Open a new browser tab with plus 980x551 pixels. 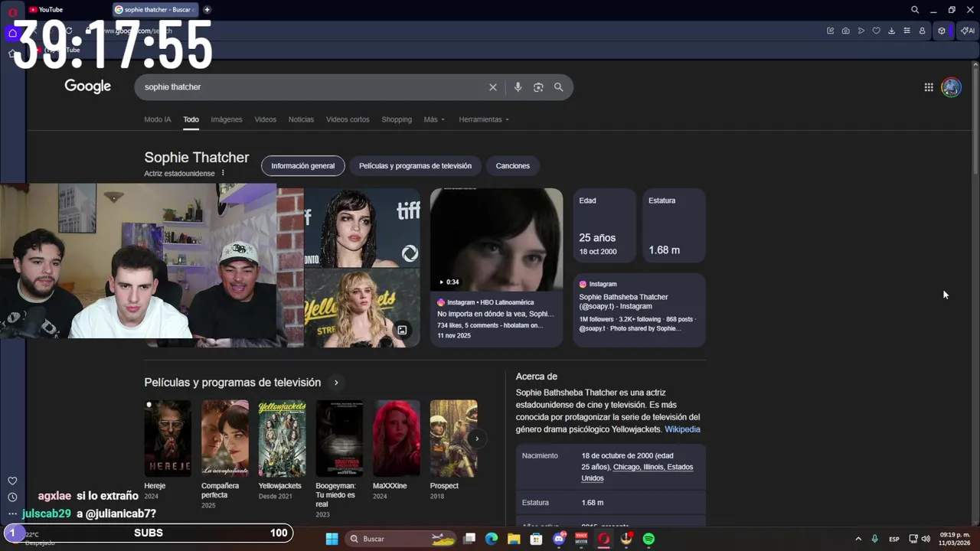tap(207, 10)
